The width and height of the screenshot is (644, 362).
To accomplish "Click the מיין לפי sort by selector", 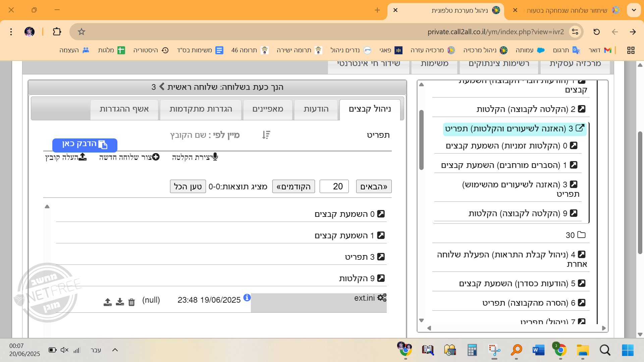I will pos(205,135).
